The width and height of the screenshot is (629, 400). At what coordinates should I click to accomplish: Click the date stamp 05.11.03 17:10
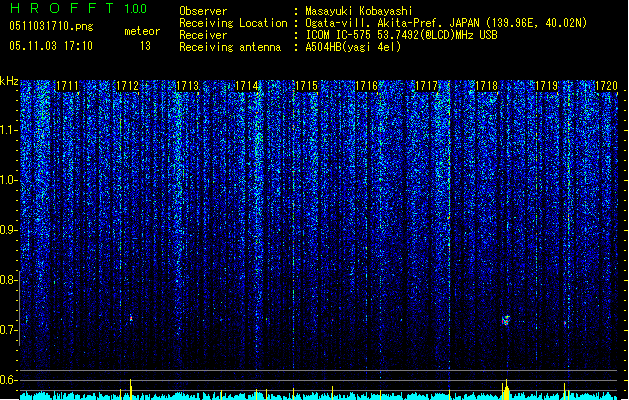51,46
